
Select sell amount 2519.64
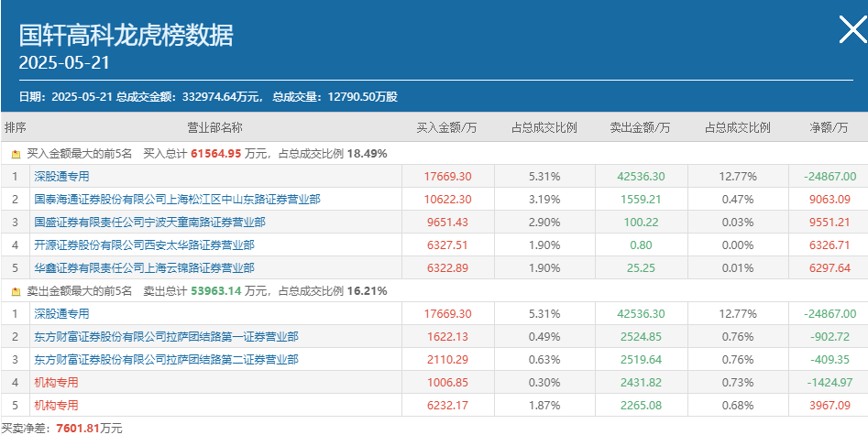[x=641, y=360]
